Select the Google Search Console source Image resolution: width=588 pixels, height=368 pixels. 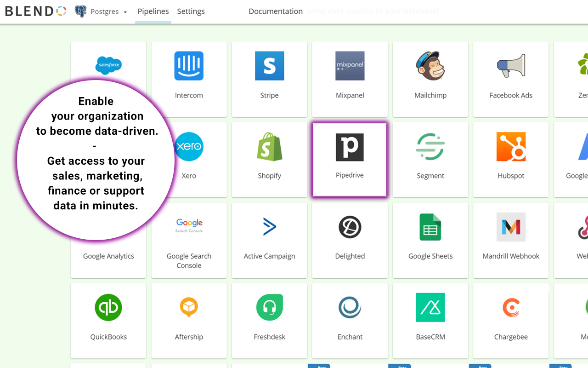189,239
